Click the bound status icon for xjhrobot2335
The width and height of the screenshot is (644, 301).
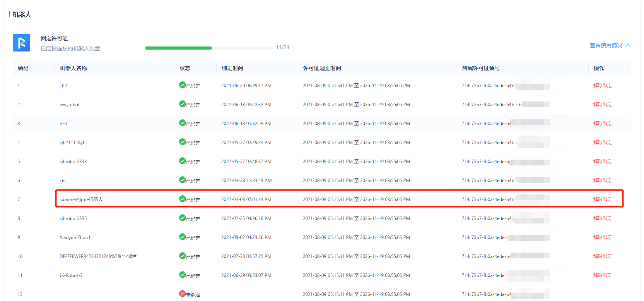[x=183, y=218]
